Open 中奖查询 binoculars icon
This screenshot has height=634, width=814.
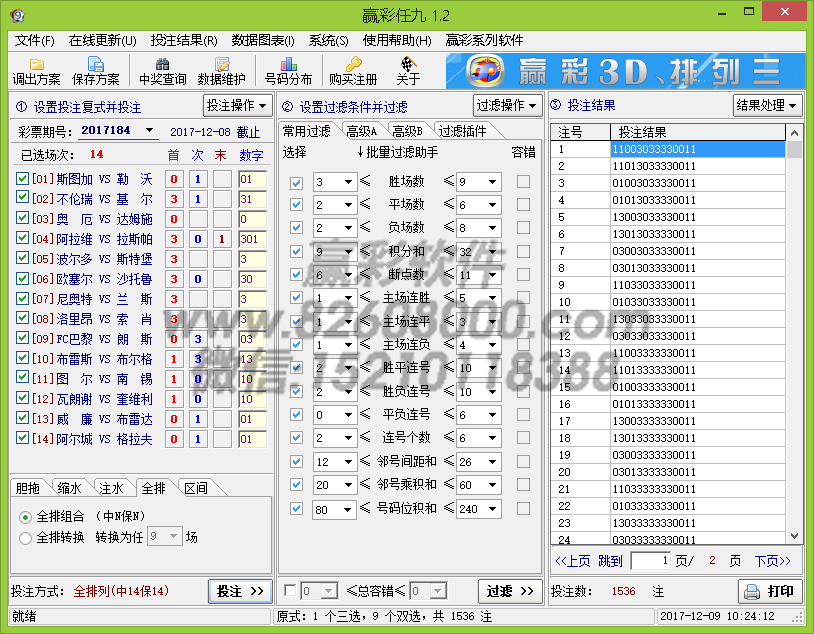click(162, 64)
